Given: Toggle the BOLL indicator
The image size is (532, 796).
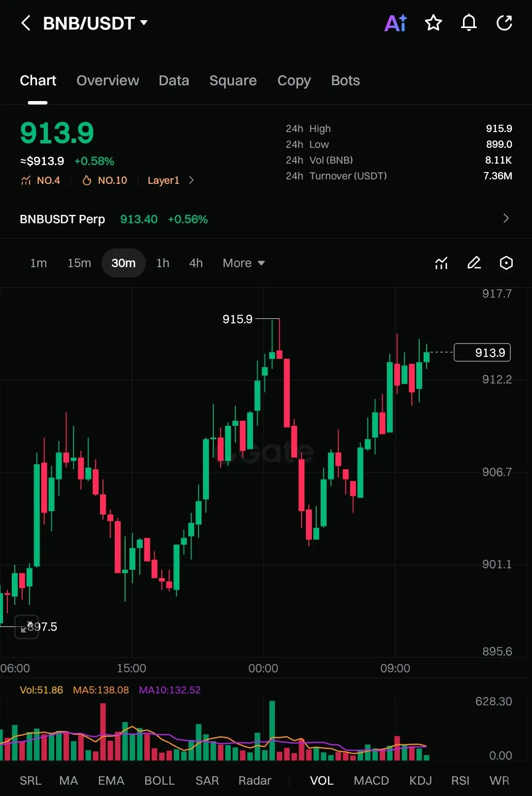Looking at the screenshot, I should tap(160, 781).
